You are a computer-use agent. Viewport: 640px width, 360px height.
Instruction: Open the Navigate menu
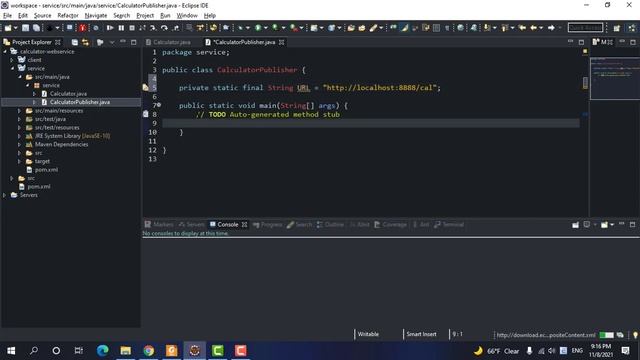96,16
